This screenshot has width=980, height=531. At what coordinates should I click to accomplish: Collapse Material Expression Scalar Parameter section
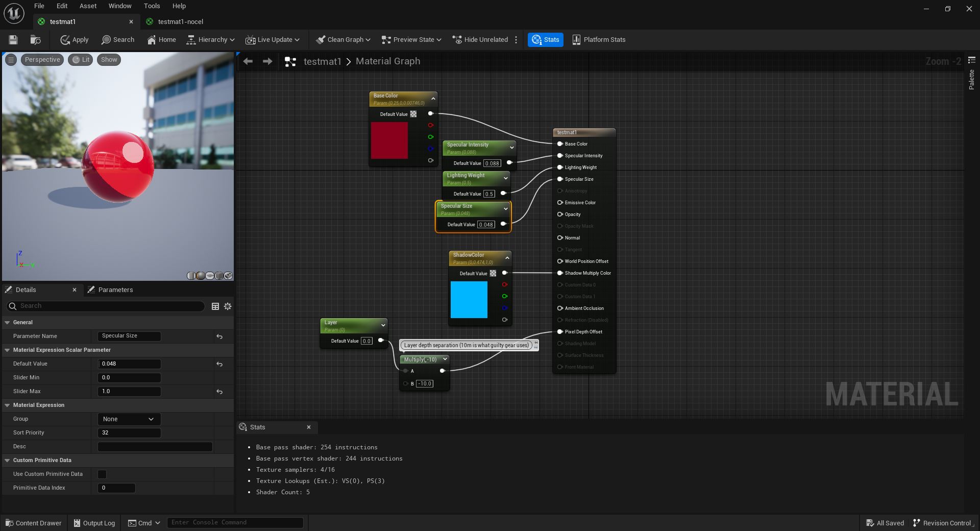pos(7,350)
